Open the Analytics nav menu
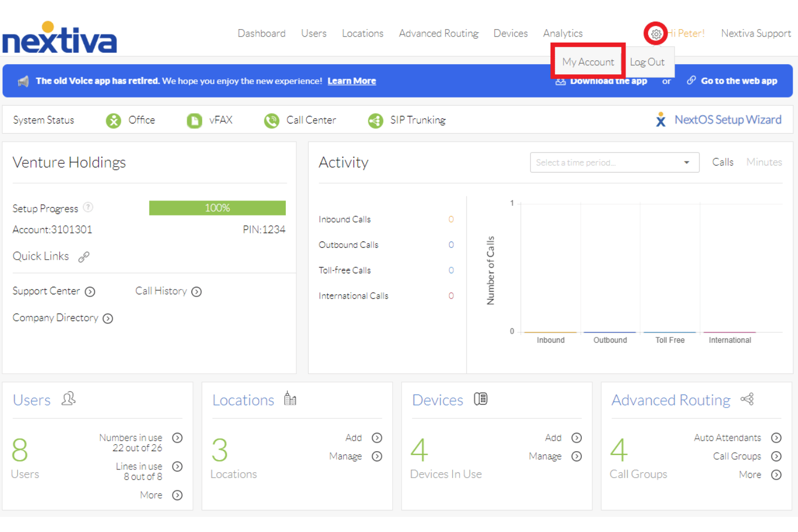798x532 pixels. coord(562,33)
